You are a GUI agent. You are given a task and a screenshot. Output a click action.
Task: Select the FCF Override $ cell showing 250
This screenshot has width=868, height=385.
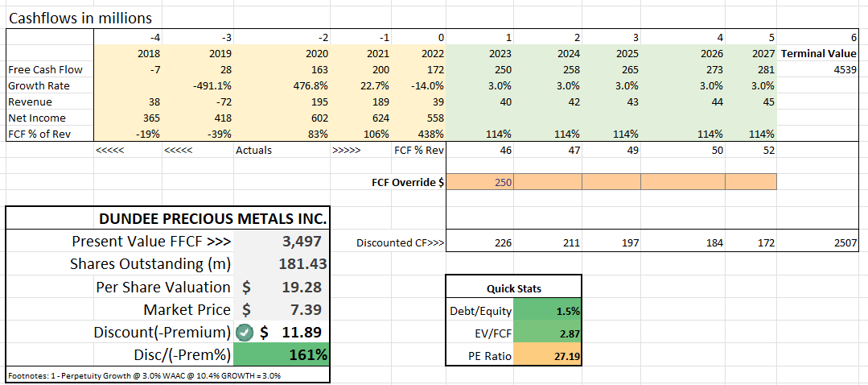point(480,182)
